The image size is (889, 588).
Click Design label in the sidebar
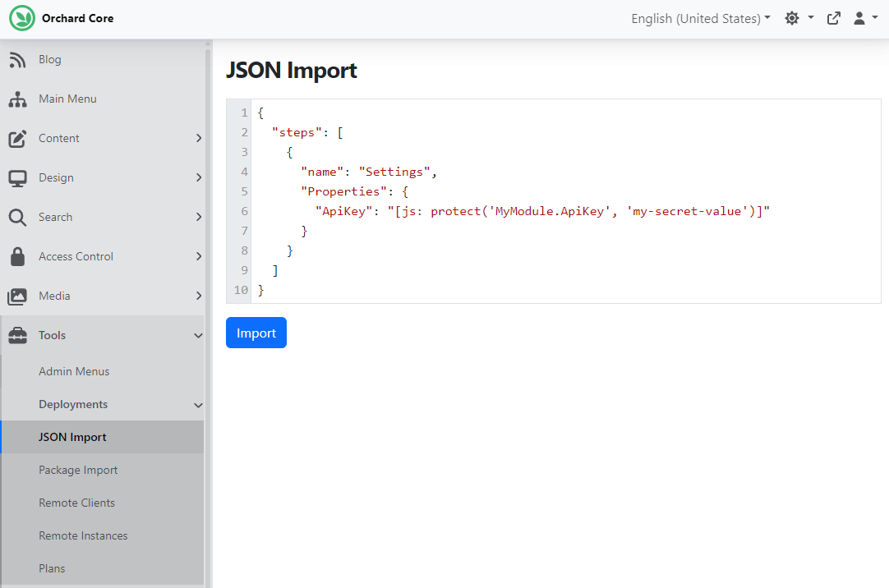(56, 178)
